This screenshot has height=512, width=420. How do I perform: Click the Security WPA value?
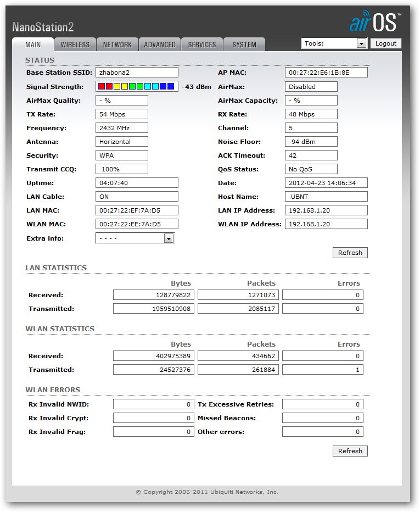(122, 155)
